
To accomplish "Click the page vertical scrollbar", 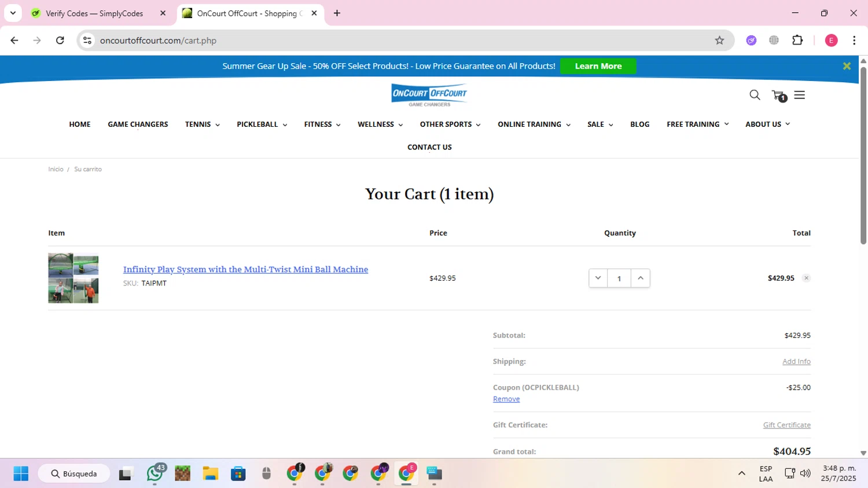I will point(863,156).
